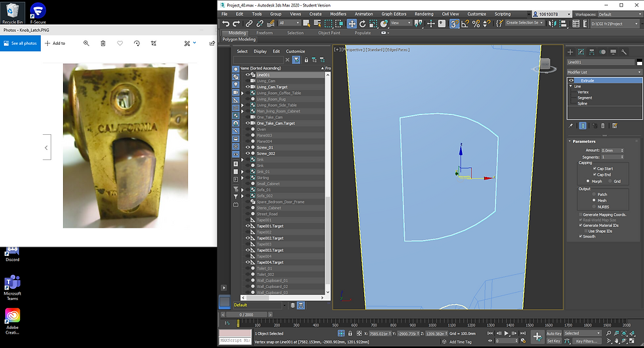The height and width of the screenshot is (348, 644).
Task: Toggle the Cap Start checkbox
Action: pos(595,168)
